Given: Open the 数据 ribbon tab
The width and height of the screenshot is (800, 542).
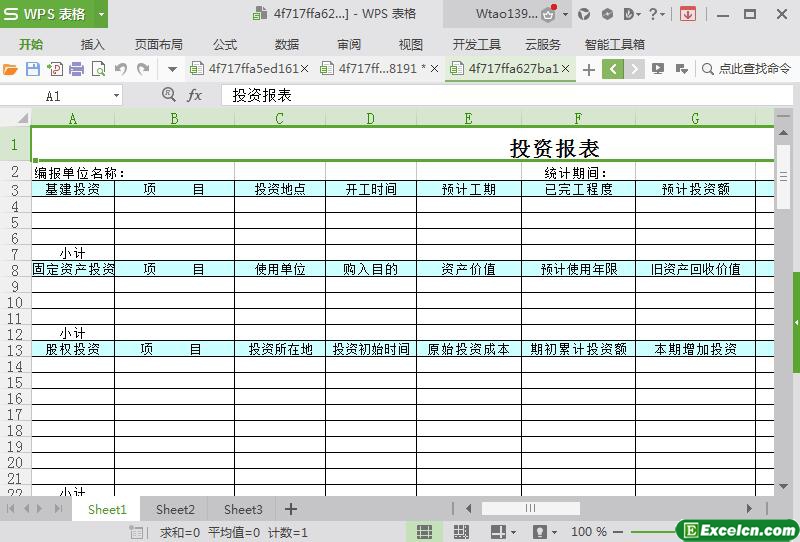Looking at the screenshot, I should 287,44.
